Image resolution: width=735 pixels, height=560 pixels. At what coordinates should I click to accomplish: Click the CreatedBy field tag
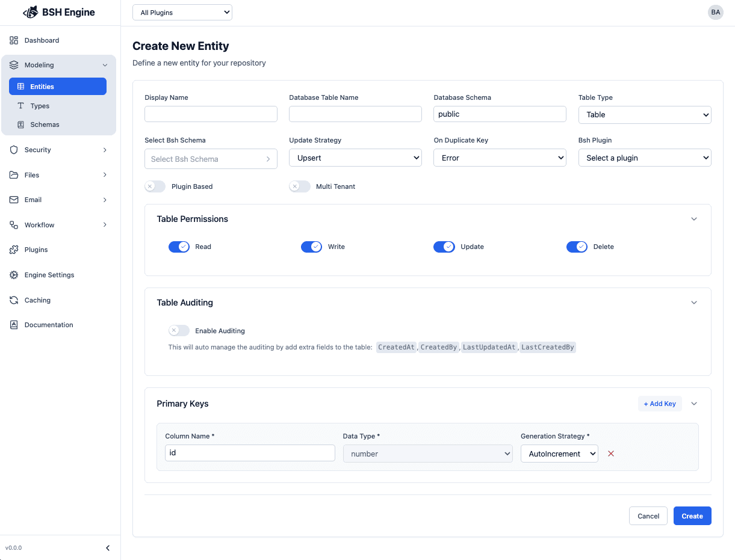click(439, 347)
